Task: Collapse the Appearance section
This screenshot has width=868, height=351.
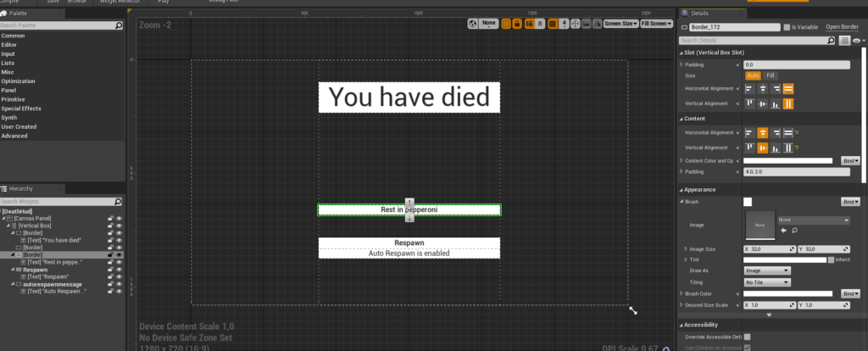Action: (x=681, y=190)
